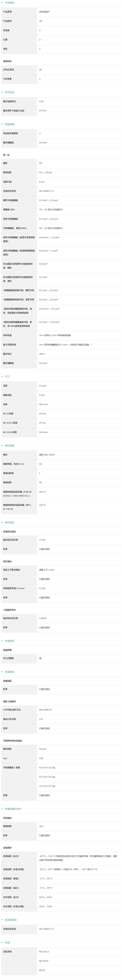Select the 蓝色 (RAL 5015) color value
122x980 pixels.
click(x=47, y=455)
